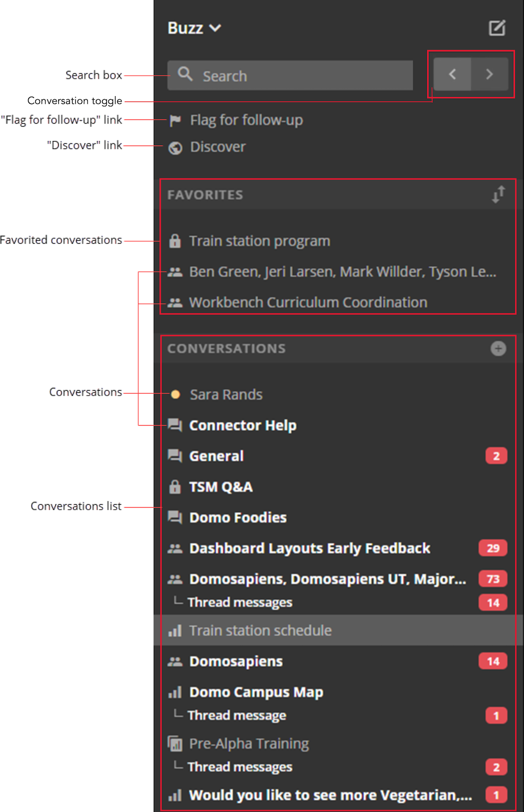Viewport: 524px width, 812px height.
Task: Open the Train station program favorite
Action: click(259, 241)
